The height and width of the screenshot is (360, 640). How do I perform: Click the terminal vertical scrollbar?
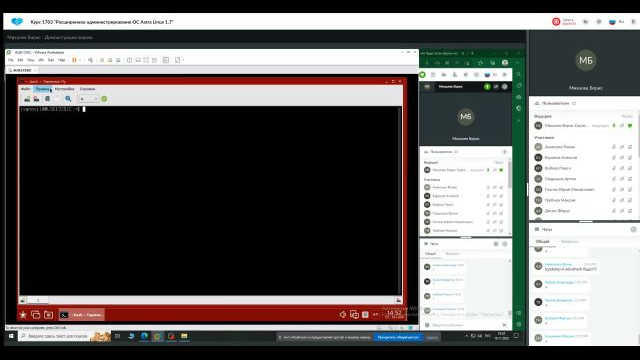click(x=400, y=200)
